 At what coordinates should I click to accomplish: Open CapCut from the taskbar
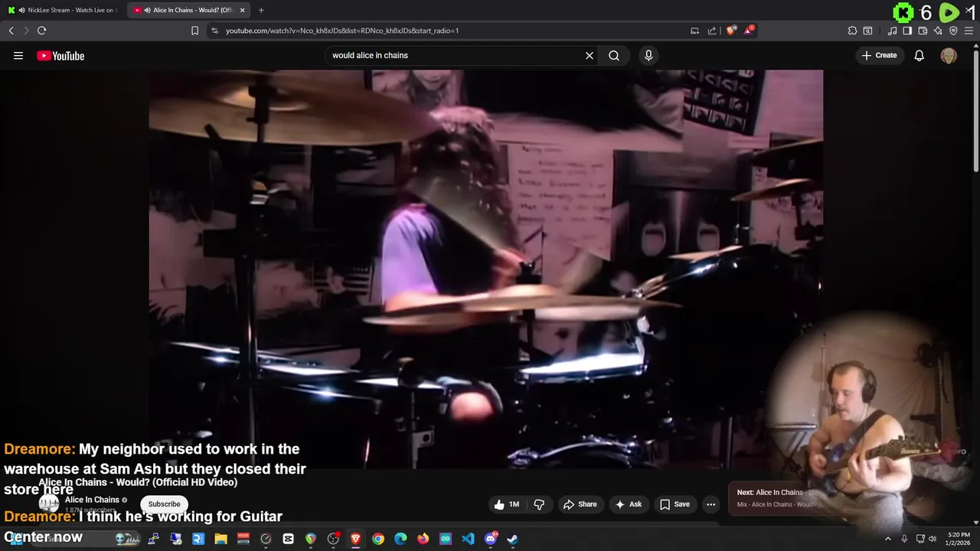pyautogui.click(x=288, y=539)
